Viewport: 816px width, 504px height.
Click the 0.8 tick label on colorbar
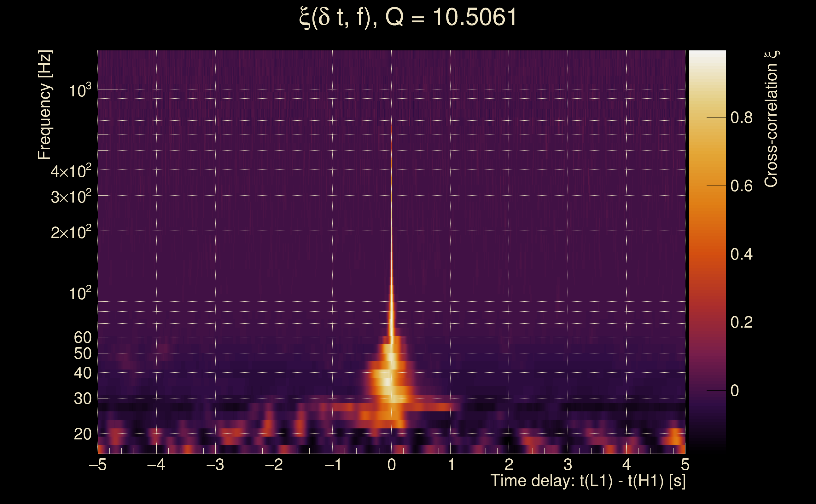click(741, 118)
